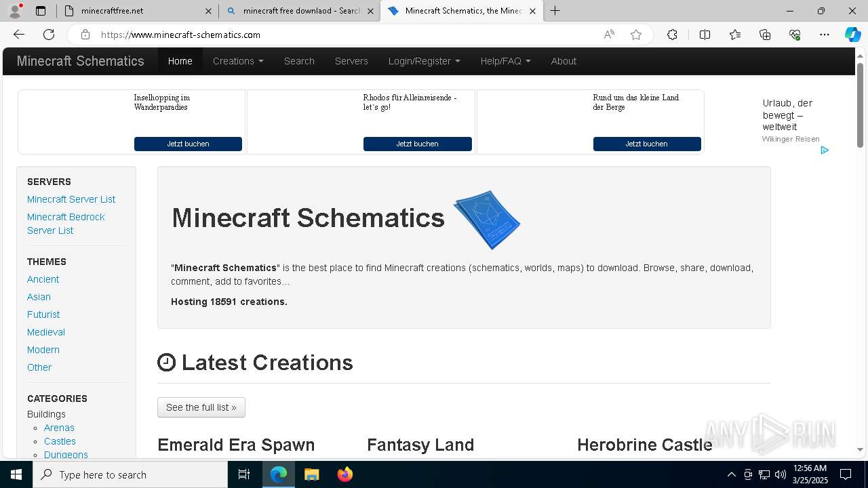Open the Fantasy Land creation
Image resolution: width=868 pixels, height=488 pixels.
pyautogui.click(x=420, y=445)
